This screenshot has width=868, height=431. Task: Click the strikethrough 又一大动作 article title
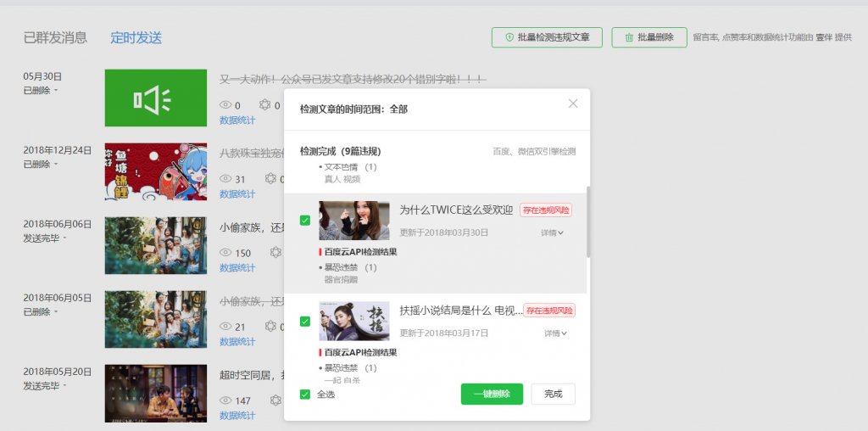point(353,79)
